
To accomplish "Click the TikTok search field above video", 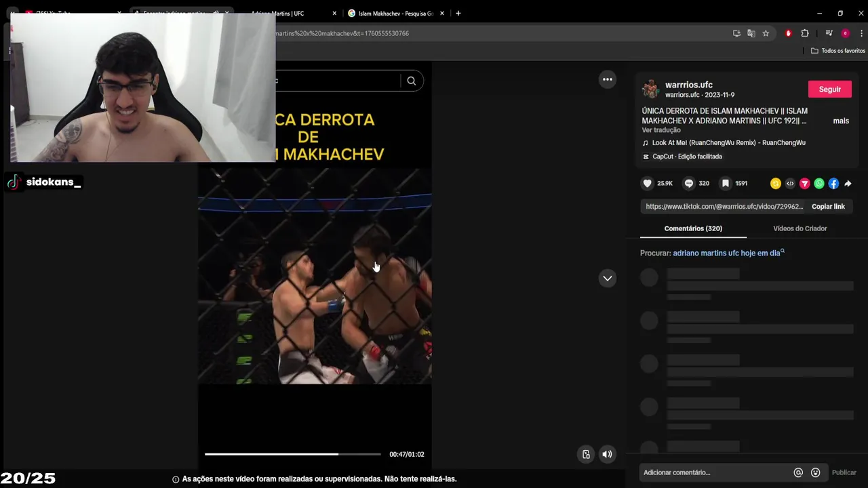I will tap(337, 81).
